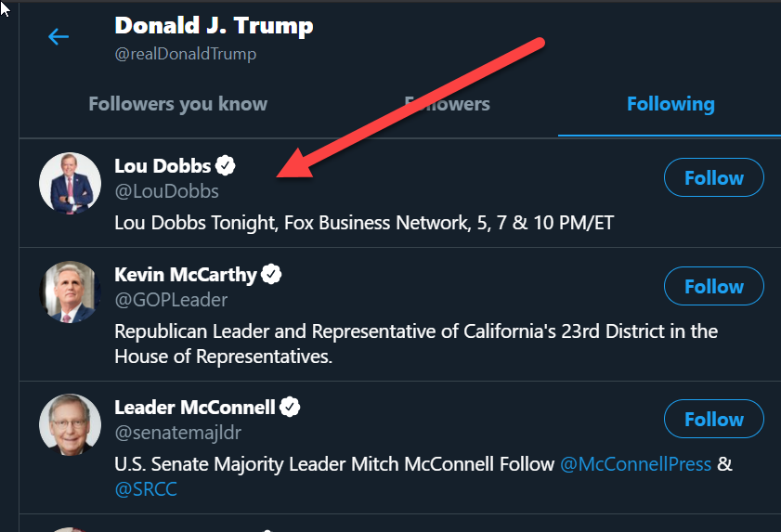The image size is (781, 532).
Task: Open Kevin McCarthy profile picture
Action: coord(70,292)
